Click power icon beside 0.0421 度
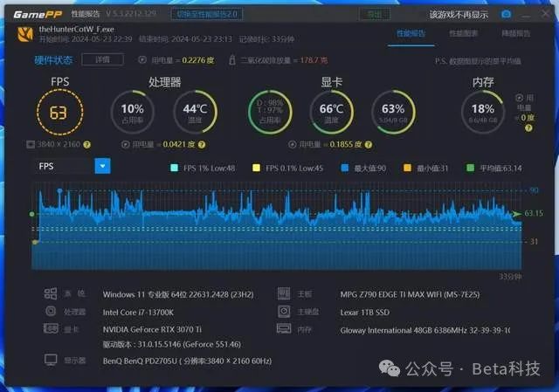Viewport: 559px width, 392px height. click(125, 145)
